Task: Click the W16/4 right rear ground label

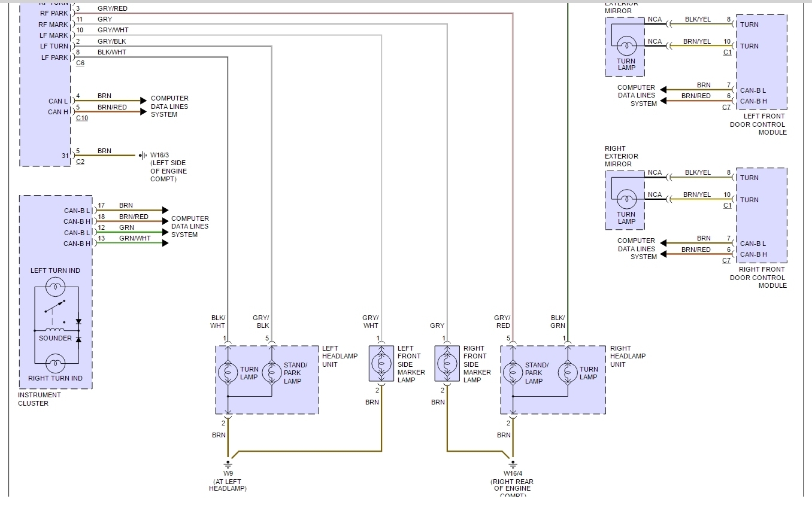Action: [512, 484]
